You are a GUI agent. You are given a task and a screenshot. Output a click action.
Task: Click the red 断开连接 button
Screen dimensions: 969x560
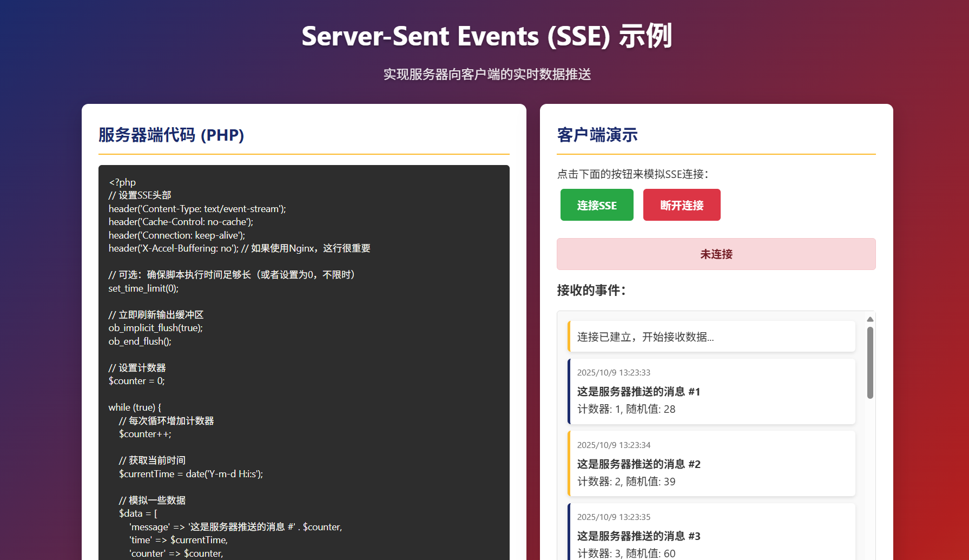[x=681, y=205]
